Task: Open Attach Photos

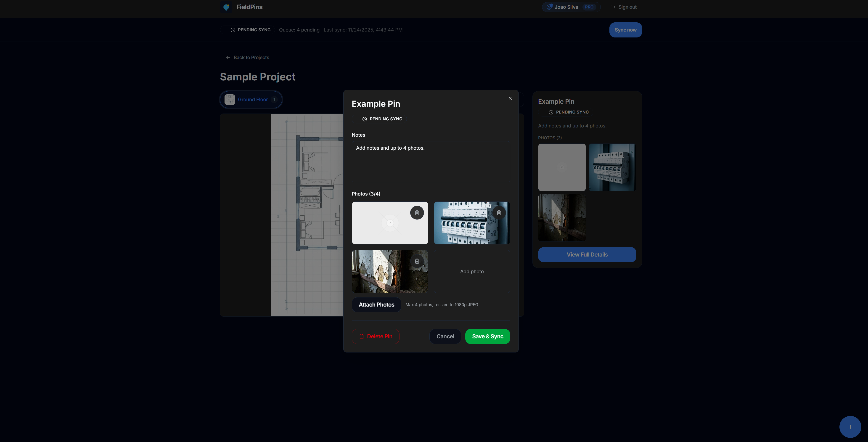Action: [x=376, y=304]
